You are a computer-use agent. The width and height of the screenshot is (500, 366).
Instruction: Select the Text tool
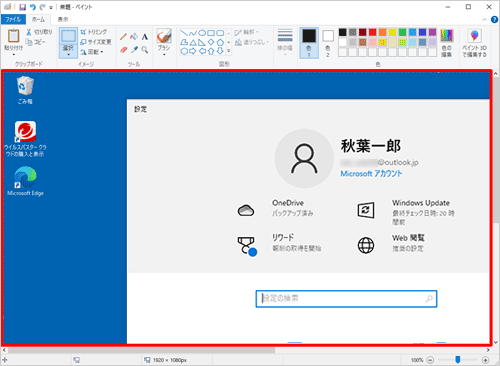pyautogui.click(x=145, y=37)
